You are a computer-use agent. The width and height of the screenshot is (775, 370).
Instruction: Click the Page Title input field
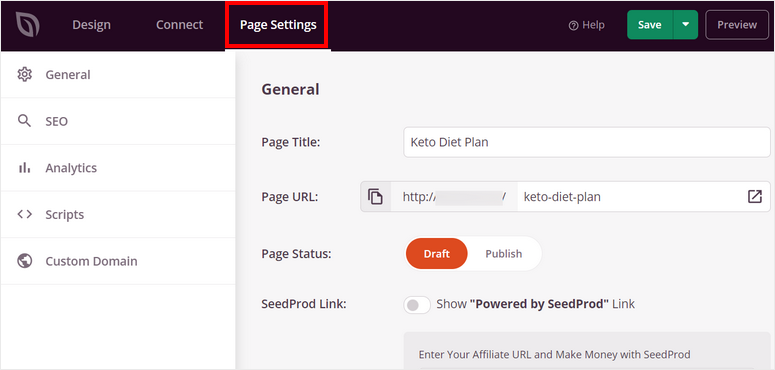(x=587, y=142)
